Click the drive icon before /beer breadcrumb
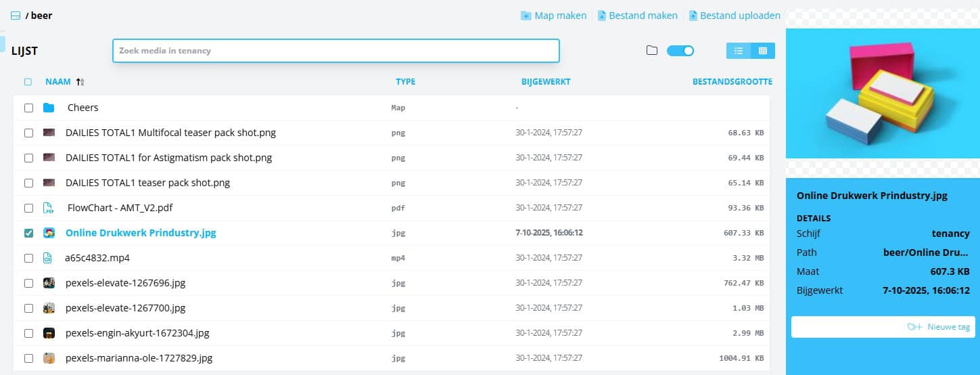980x375 pixels. (16, 16)
